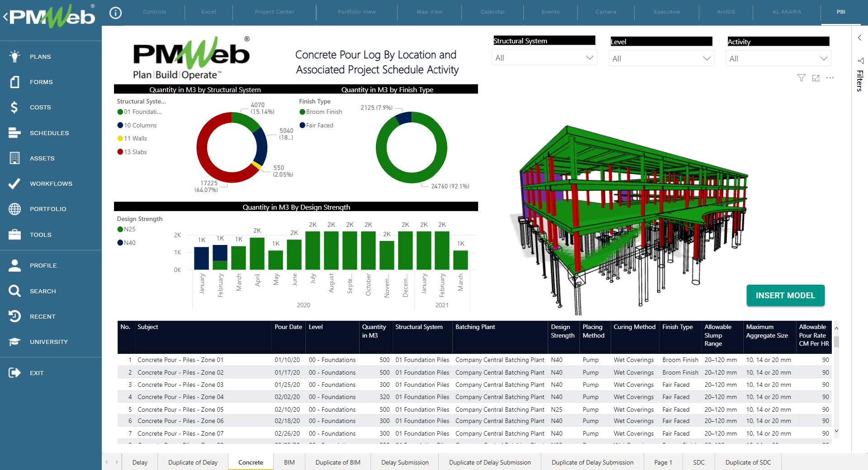The width and height of the screenshot is (868, 470).
Task: Open the Plans lightbulb sidebar icon
Action: point(14,56)
